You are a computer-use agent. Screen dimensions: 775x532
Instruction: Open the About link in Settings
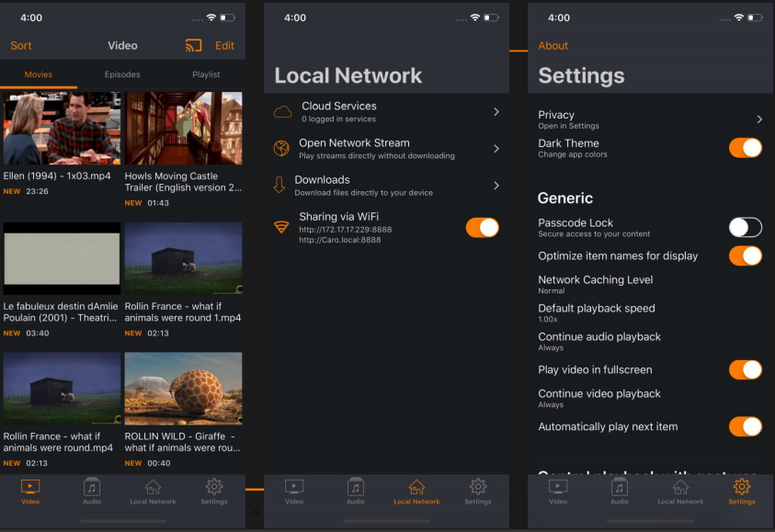[553, 45]
